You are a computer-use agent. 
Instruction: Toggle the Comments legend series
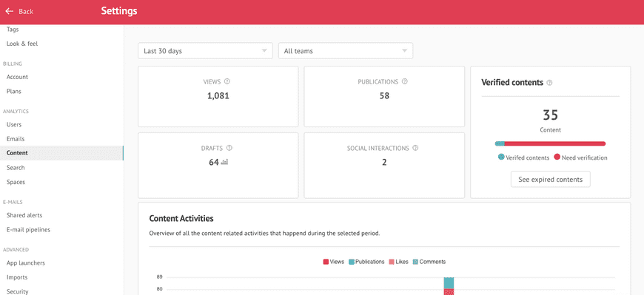pos(429,262)
